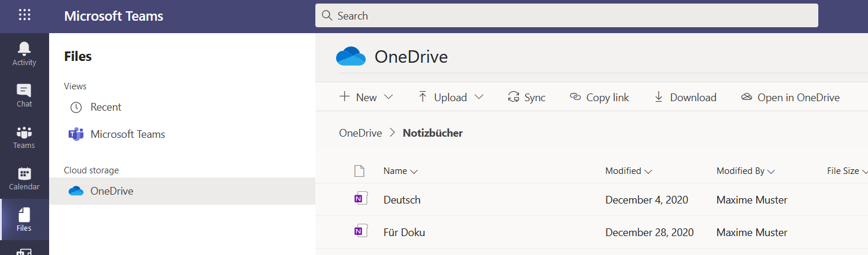Click the Notizbücher breadcrumb
868x255 pixels.
click(433, 133)
